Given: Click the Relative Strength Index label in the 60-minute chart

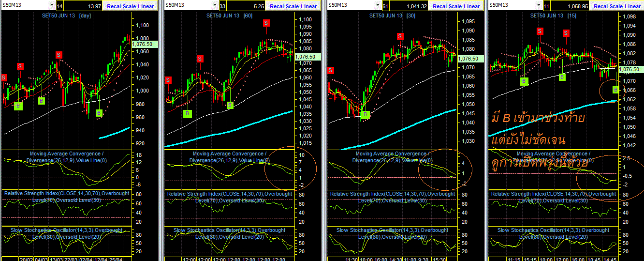Looking at the screenshot, I should 229,197.
